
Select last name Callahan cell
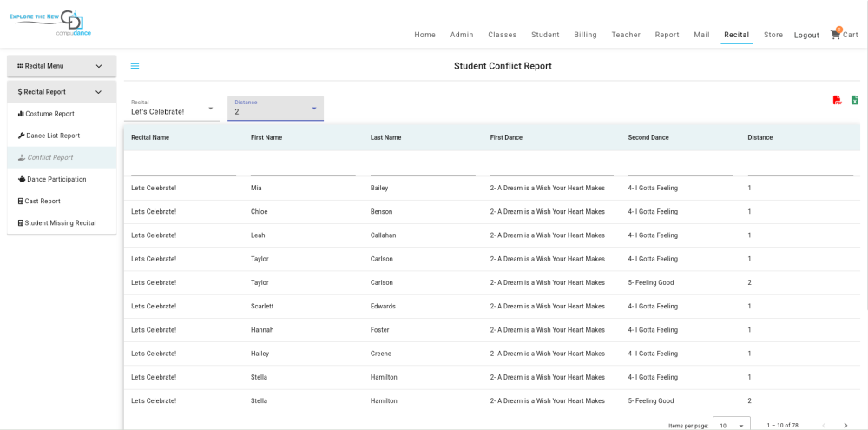pos(383,235)
